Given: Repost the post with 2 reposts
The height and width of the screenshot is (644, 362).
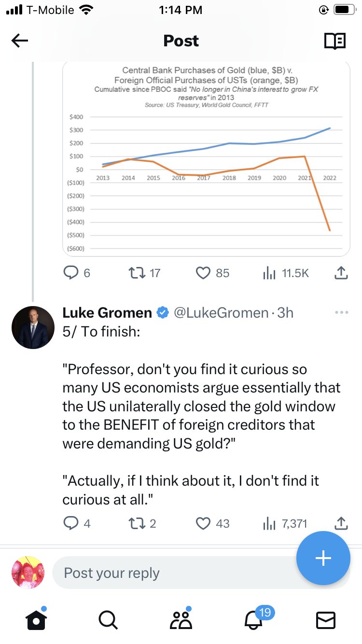Looking at the screenshot, I should [x=138, y=523].
